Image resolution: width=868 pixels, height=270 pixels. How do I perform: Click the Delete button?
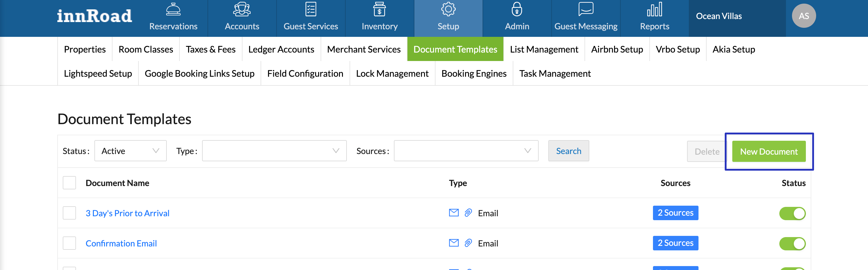(707, 152)
